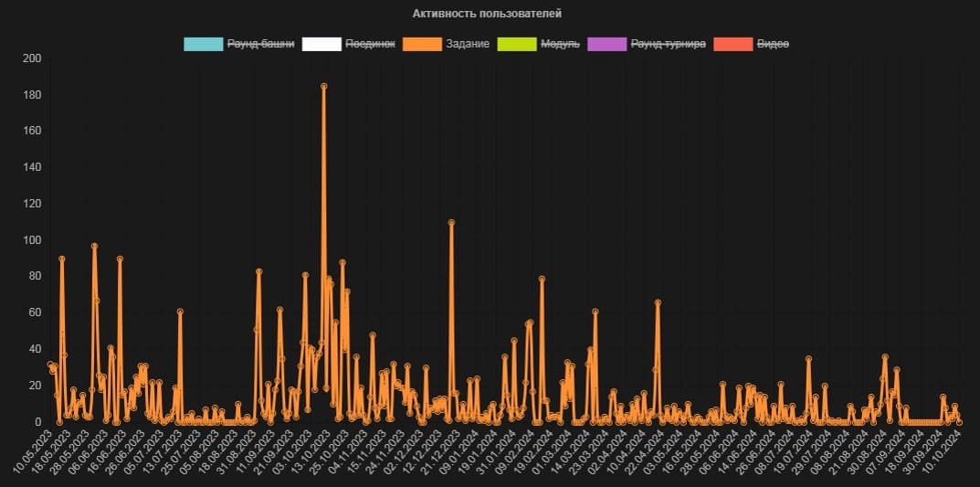The image size is (980, 487).
Task: Click the purple Раунд турнира legend swatch
Action: tap(607, 44)
